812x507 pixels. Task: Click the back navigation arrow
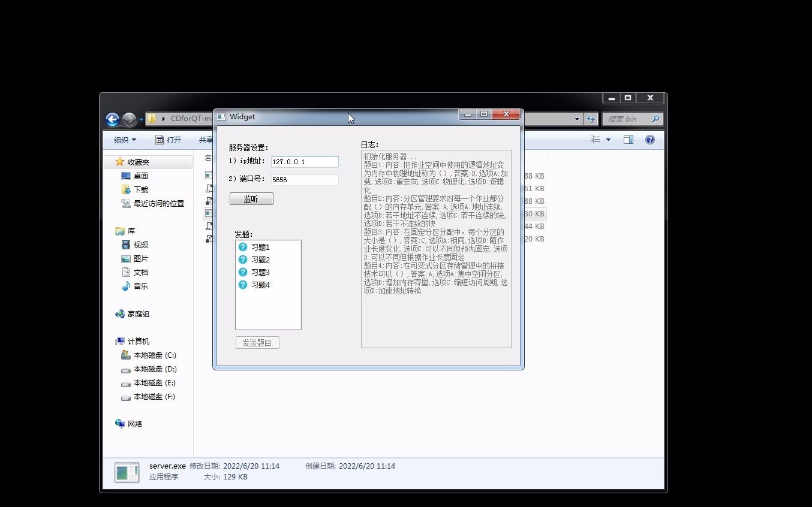pyautogui.click(x=112, y=119)
